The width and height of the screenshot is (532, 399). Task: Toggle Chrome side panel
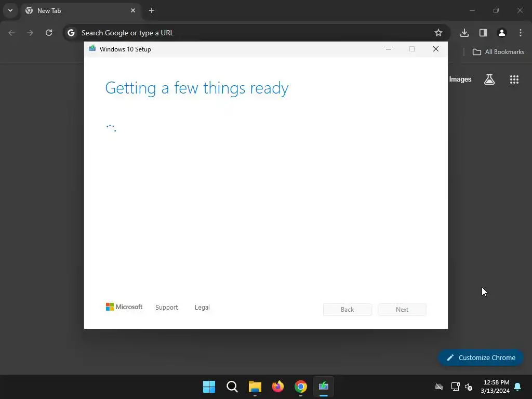tap(483, 33)
